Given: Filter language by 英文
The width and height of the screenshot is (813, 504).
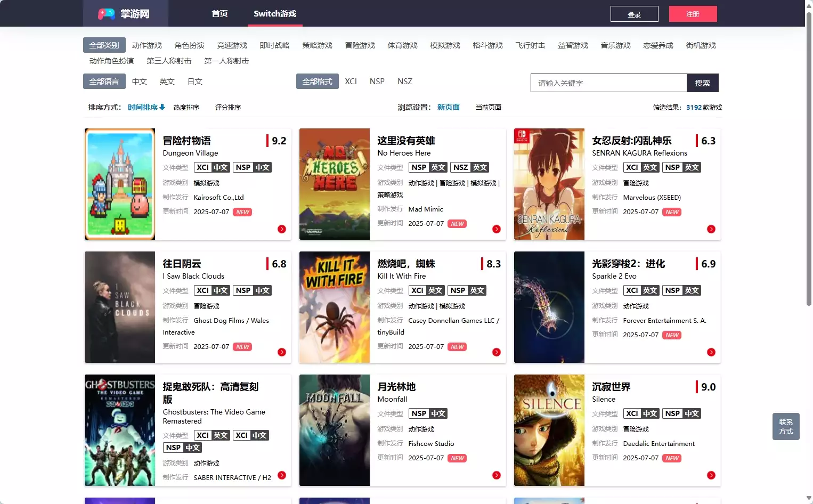Looking at the screenshot, I should pyautogui.click(x=167, y=82).
